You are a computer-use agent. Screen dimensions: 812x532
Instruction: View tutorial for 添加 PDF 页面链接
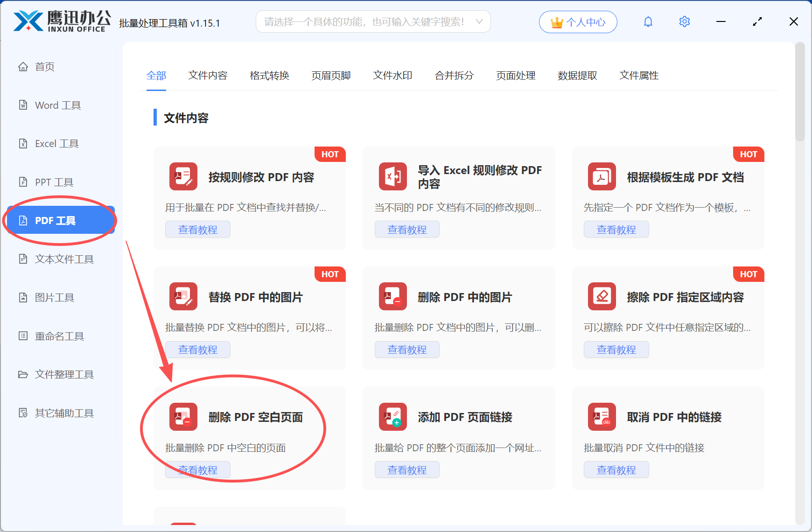pos(407,470)
